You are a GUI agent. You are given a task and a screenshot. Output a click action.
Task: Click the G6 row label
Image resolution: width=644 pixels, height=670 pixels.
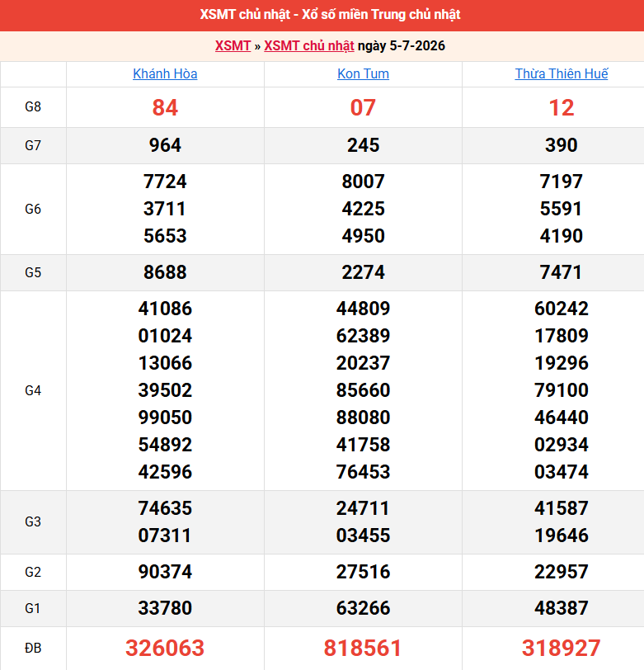(x=33, y=209)
